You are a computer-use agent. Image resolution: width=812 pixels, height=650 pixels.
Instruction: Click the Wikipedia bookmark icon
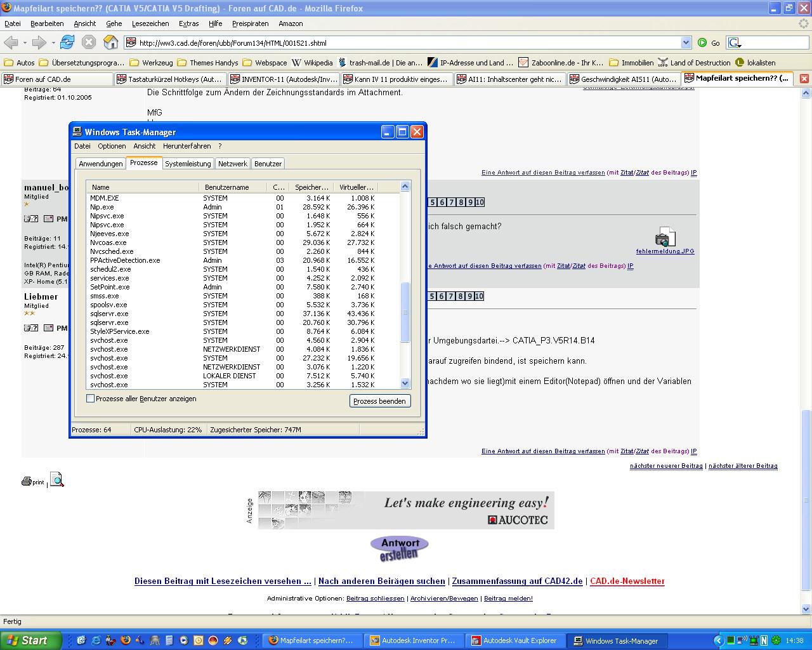tap(296, 62)
